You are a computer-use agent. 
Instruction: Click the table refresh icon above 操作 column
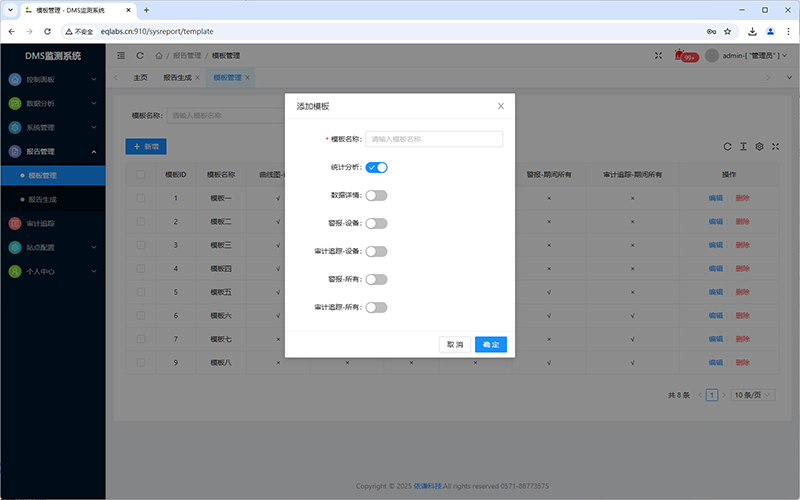[x=728, y=146]
